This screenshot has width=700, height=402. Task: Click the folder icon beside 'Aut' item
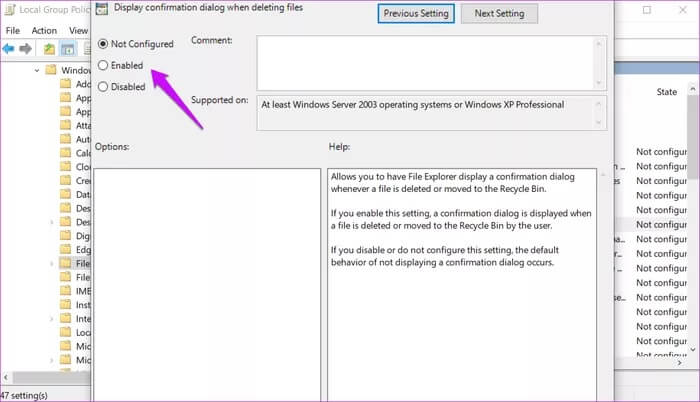pyautogui.click(x=66, y=138)
